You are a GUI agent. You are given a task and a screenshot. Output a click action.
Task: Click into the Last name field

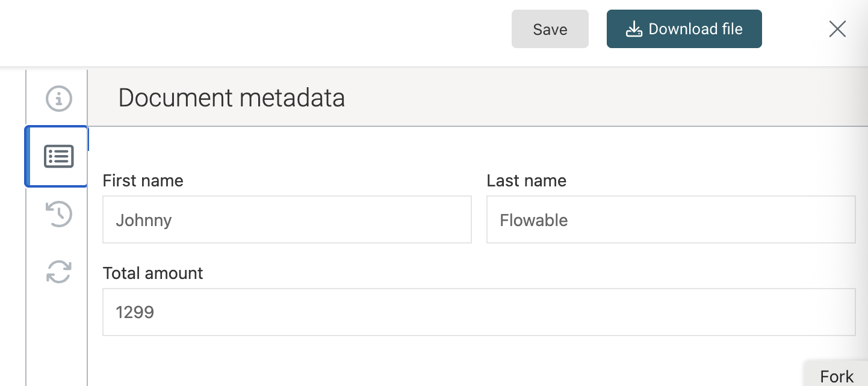tap(671, 219)
